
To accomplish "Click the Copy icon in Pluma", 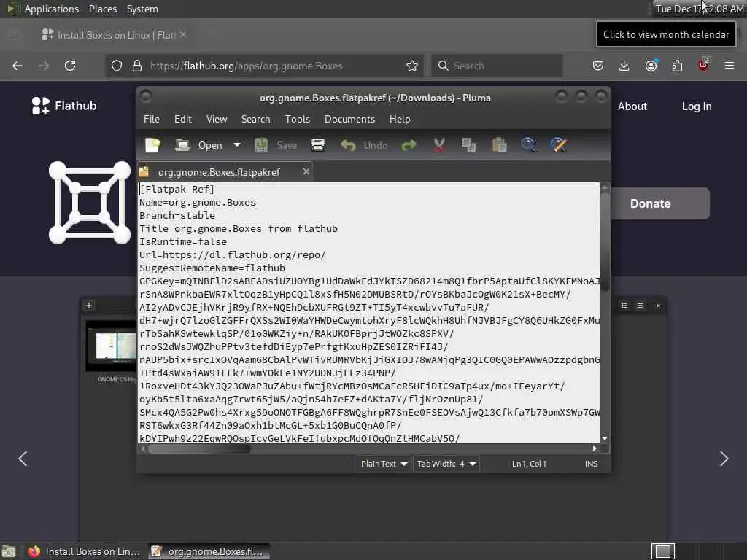I will (469, 145).
